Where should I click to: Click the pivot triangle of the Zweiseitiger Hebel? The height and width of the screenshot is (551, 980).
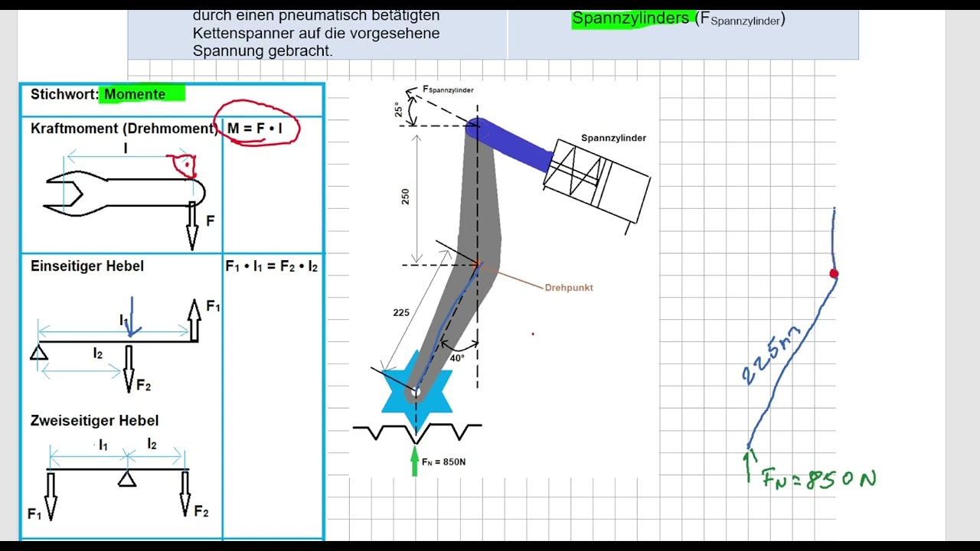click(x=127, y=478)
